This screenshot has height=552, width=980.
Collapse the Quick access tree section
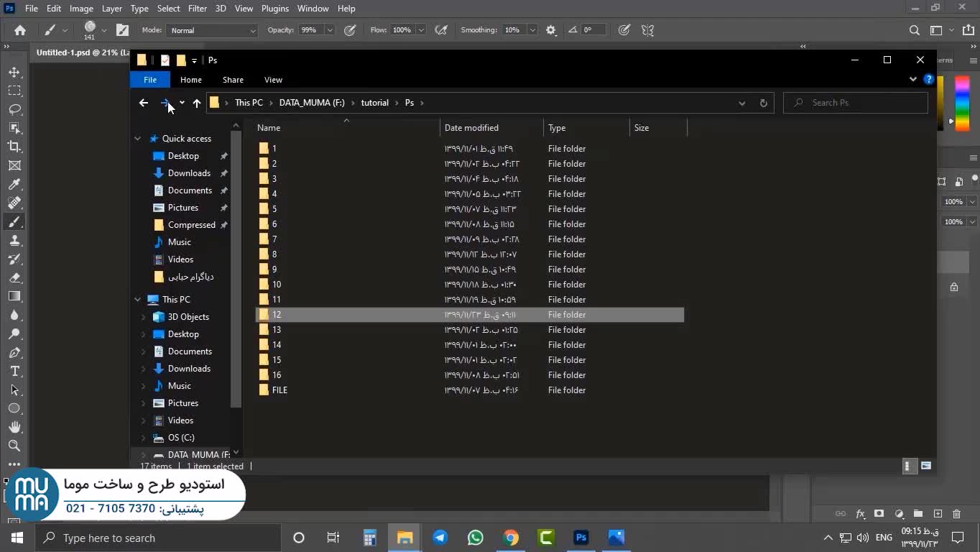pyautogui.click(x=137, y=139)
